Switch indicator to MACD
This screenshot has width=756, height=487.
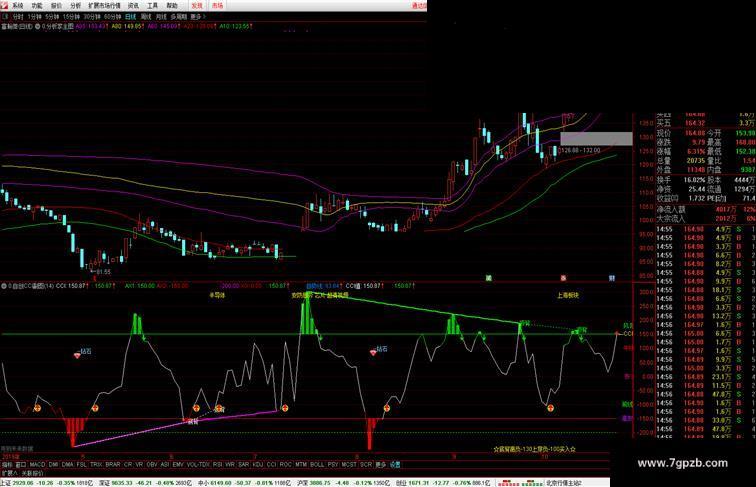click(37, 465)
